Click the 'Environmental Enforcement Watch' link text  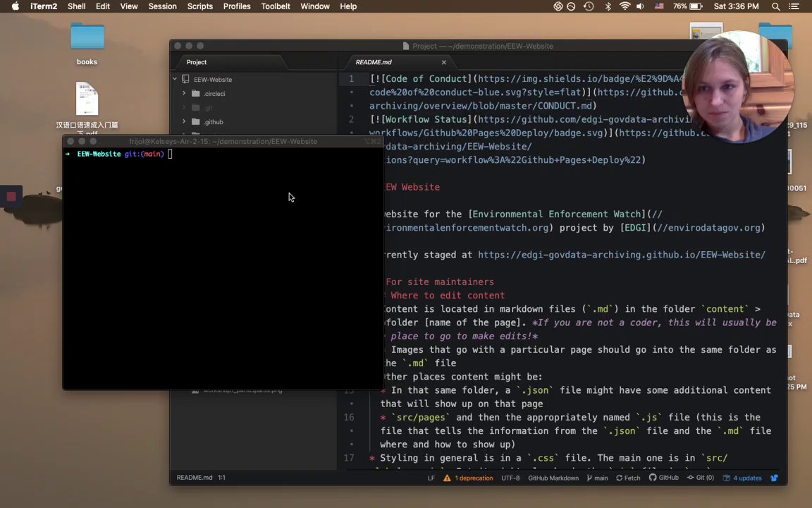(x=557, y=214)
